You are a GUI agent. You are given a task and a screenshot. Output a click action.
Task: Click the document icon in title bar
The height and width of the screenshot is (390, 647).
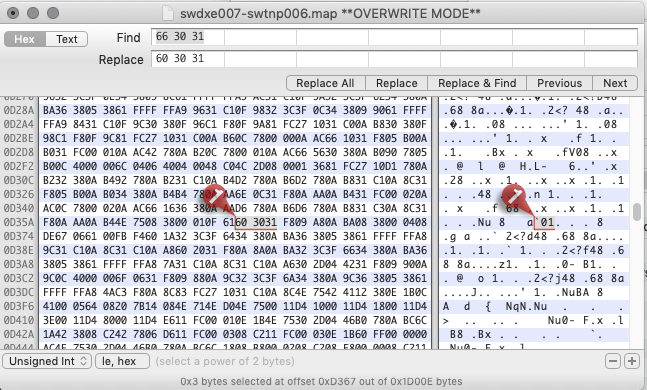[168, 13]
